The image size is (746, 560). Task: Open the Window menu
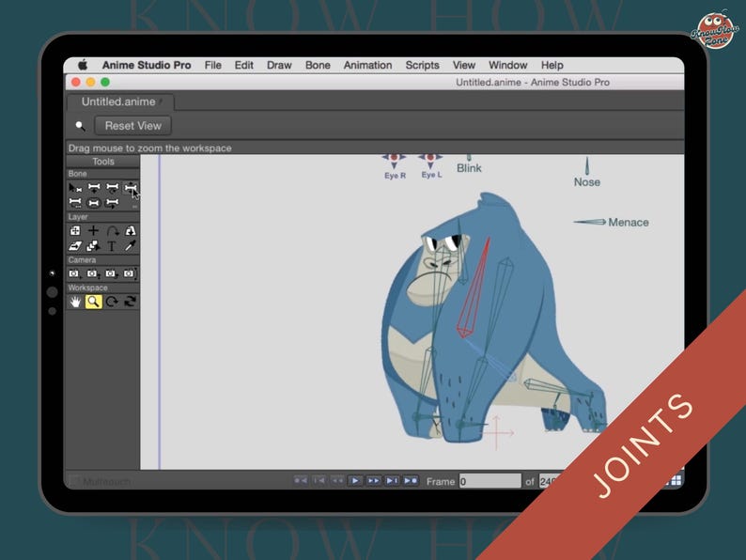(507, 65)
